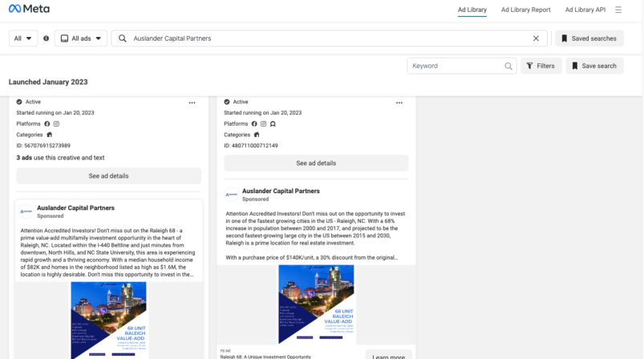
Task: Open the hamburger menu icon
Action: coord(618,10)
